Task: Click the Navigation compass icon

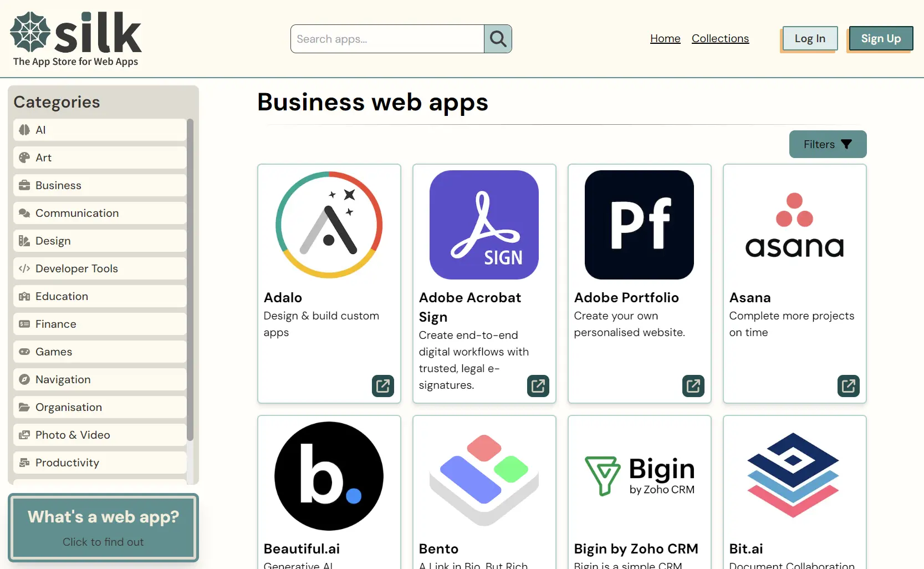Action: click(x=24, y=379)
